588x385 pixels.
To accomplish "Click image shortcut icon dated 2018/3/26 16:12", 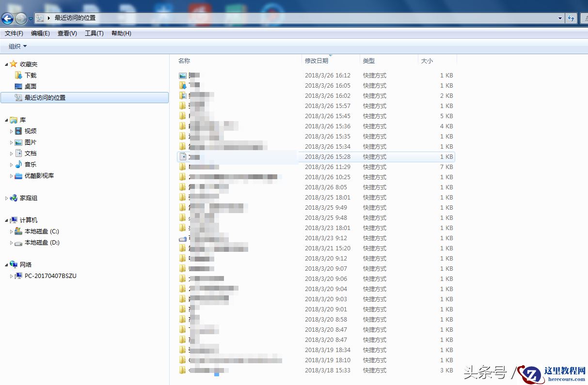I will coord(182,76).
